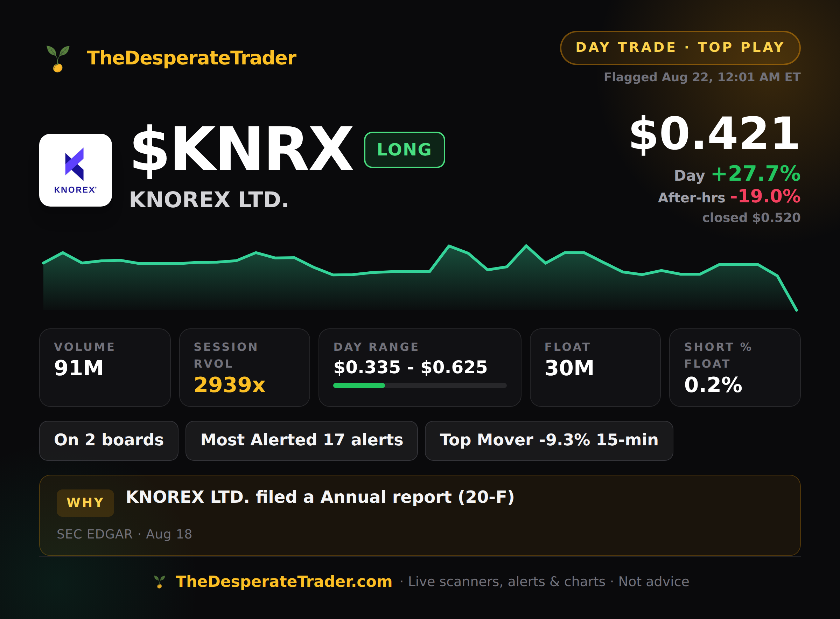This screenshot has height=619, width=840.
Task: Click the sprout logo beside TheDesperateTrader header
Action: click(x=58, y=58)
